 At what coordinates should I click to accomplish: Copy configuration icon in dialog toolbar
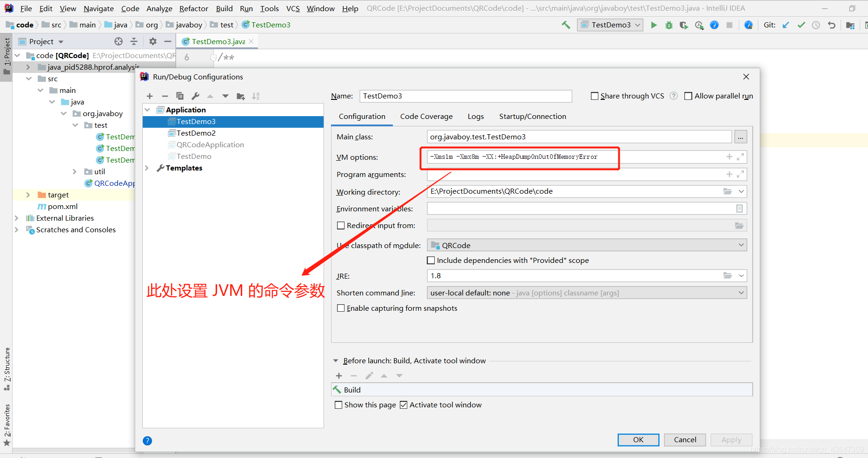pos(180,96)
